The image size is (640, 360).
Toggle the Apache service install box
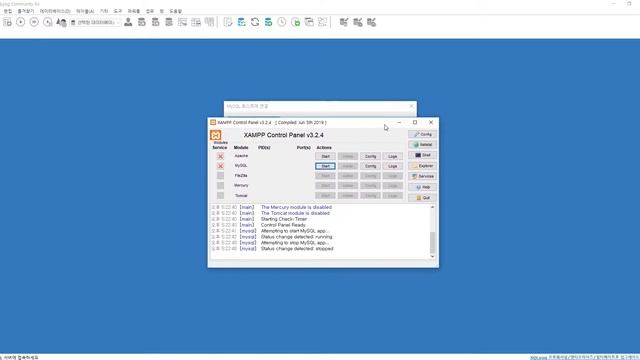point(220,156)
